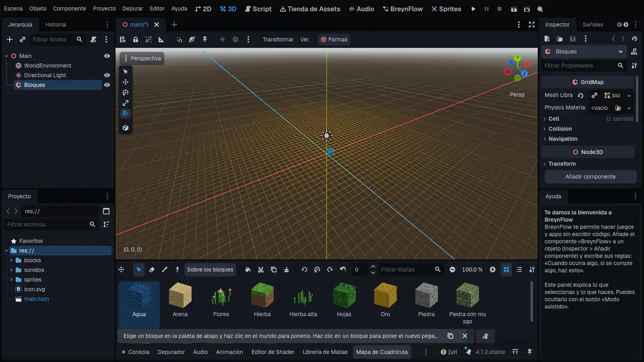Expand the sonidos folder in file tree
644x362 pixels.
coord(11,270)
